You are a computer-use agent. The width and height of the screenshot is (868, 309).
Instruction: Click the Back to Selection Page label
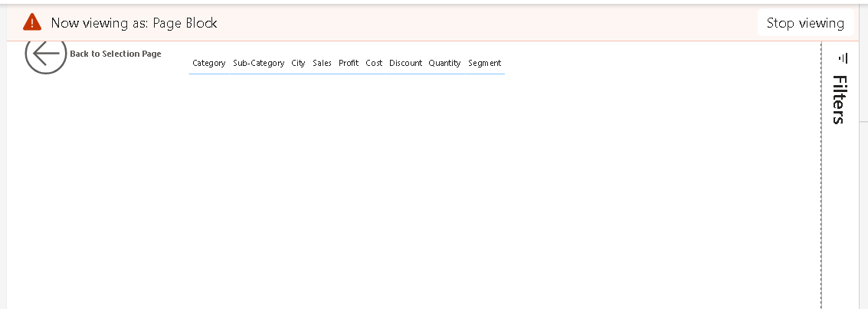click(116, 54)
